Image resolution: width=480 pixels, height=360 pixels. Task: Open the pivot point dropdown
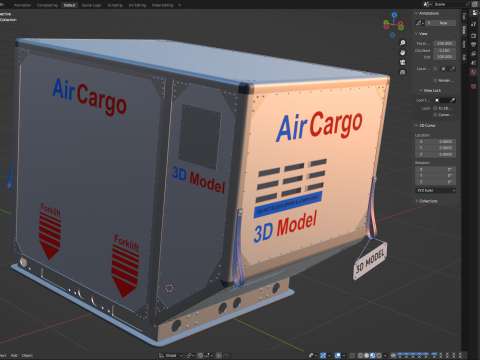tap(190, 355)
